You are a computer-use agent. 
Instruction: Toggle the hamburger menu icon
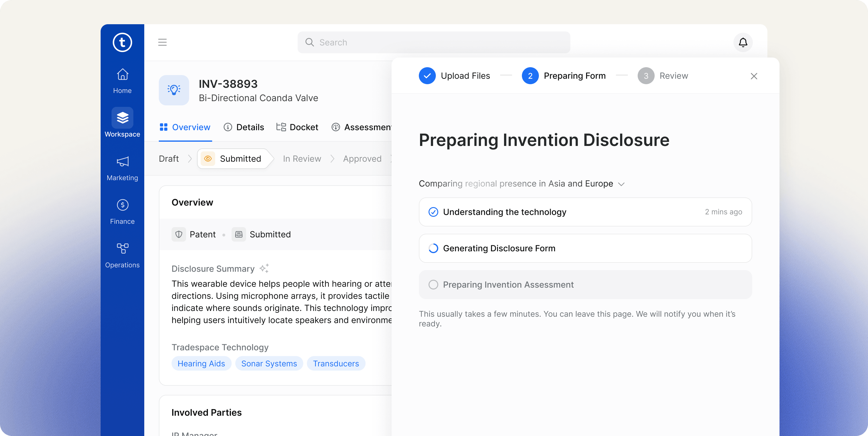tap(162, 42)
